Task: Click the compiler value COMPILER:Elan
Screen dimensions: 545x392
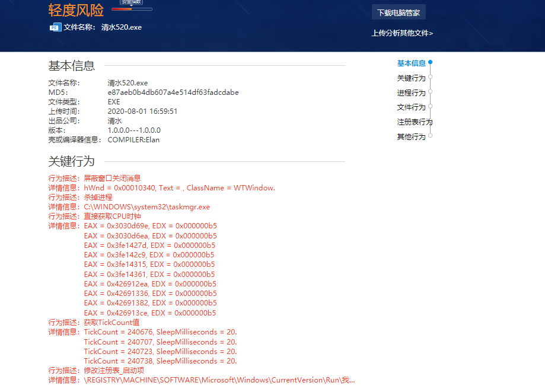Action: point(133,140)
